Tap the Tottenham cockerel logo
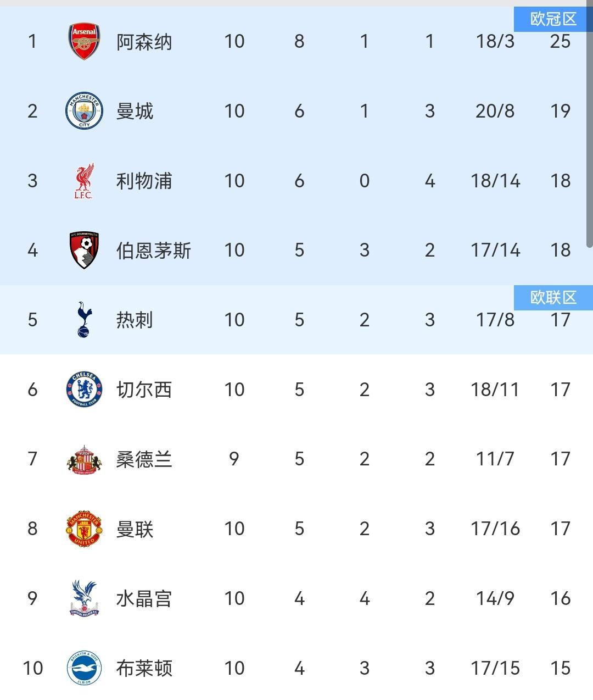Viewport: 593px width, 700px height. tap(84, 319)
